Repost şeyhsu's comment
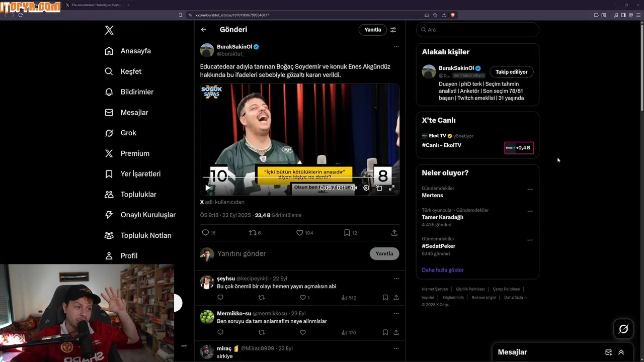The height and width of the screenshot is (362, 644). pyautogui.click(x=262, y=298)
